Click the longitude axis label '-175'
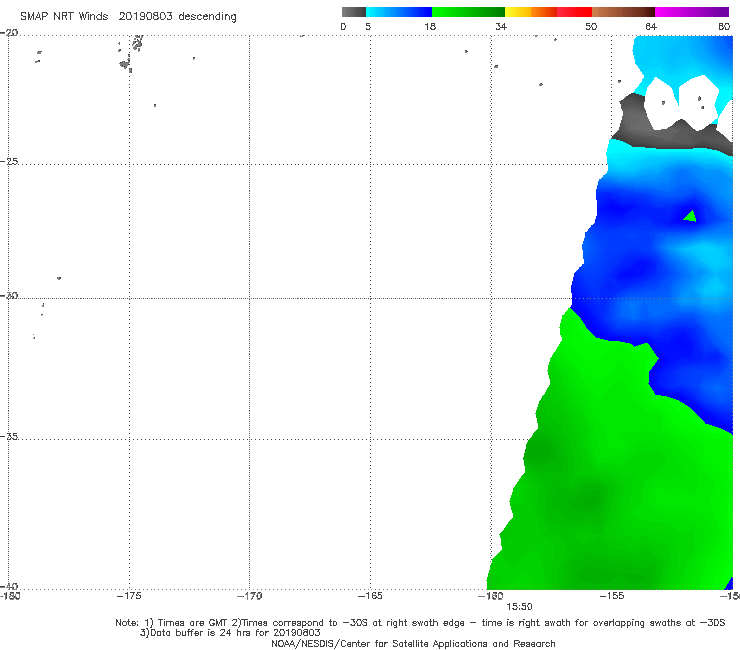This screenshot has width=740, height=650. pyautogui.click(x=129, y=596)
